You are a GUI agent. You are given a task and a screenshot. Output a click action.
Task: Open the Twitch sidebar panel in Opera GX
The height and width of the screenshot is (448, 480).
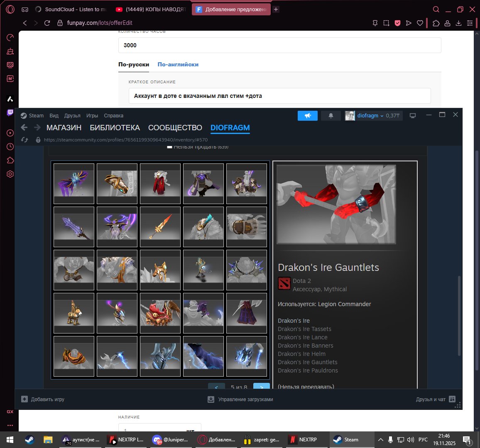click(10, 112)
